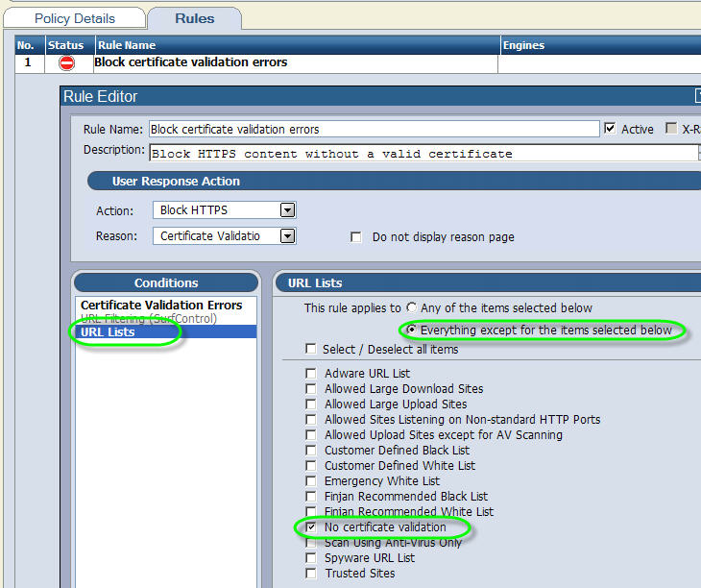The image size is (701, 588).
Task: Enable Do not display reason page
Action: pos(356,237)
